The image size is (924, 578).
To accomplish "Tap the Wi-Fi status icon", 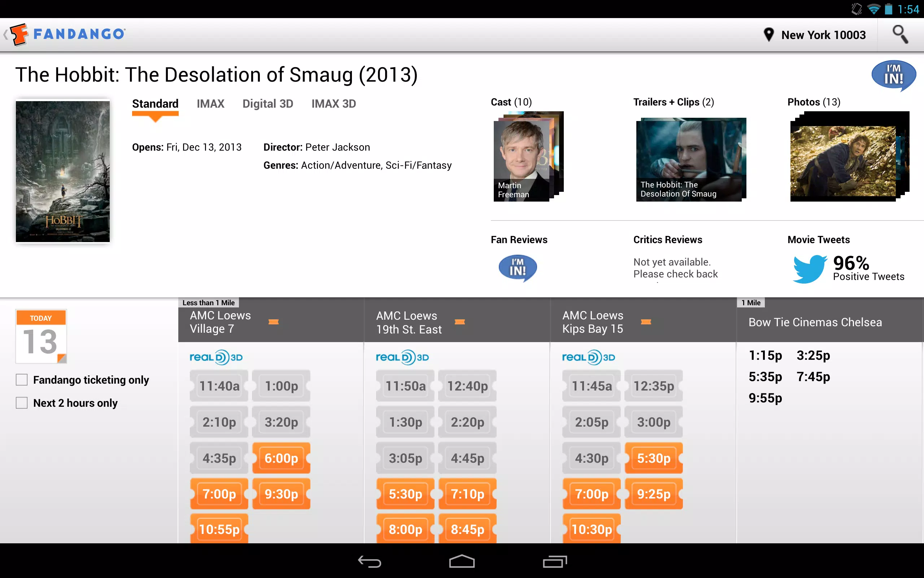I will (873, 9).
